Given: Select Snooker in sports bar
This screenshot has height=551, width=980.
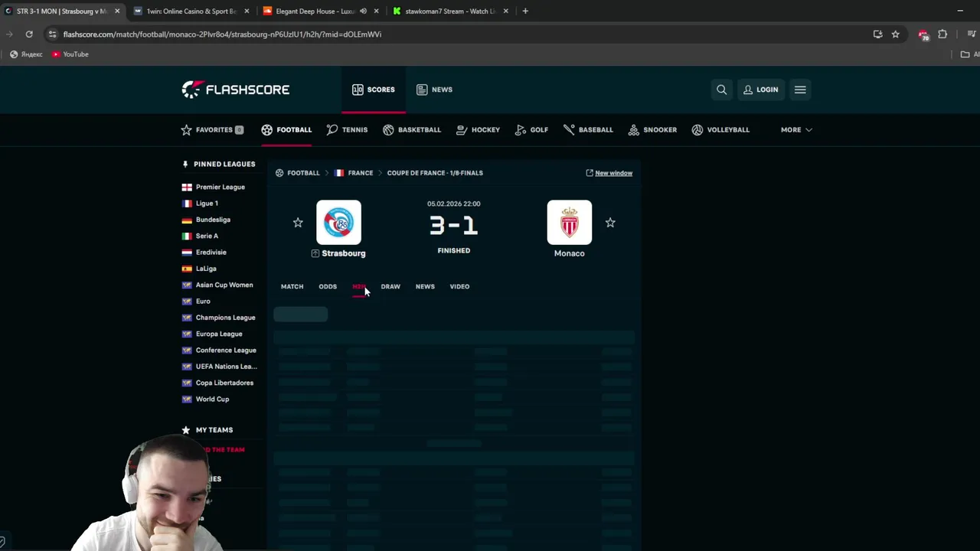Looking at the screenshot, I should click(x=652, y=130).
